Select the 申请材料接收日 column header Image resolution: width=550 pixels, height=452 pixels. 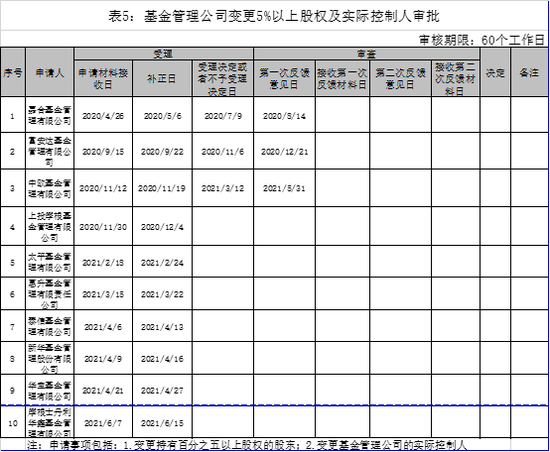[103, 79]
